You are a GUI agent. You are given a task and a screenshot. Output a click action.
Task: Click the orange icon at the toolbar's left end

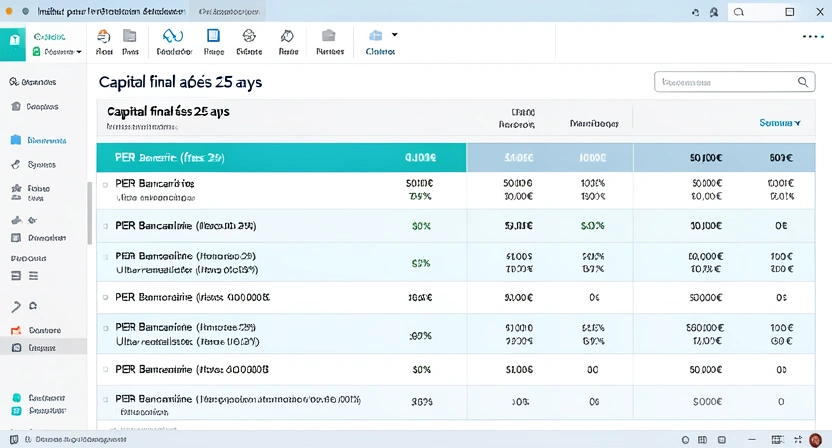click(103, 35)
